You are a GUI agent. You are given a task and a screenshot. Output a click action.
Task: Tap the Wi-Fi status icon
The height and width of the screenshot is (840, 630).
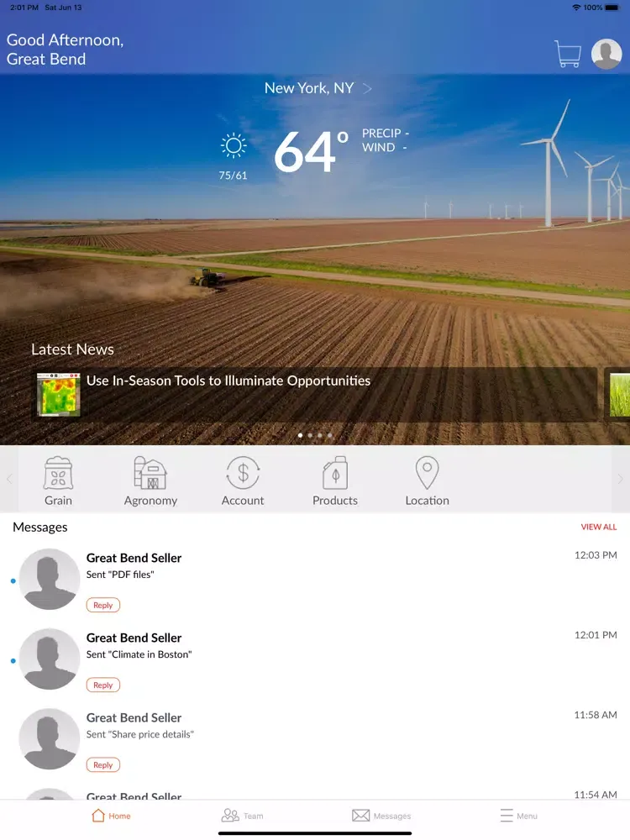click(x=577, y=8)
